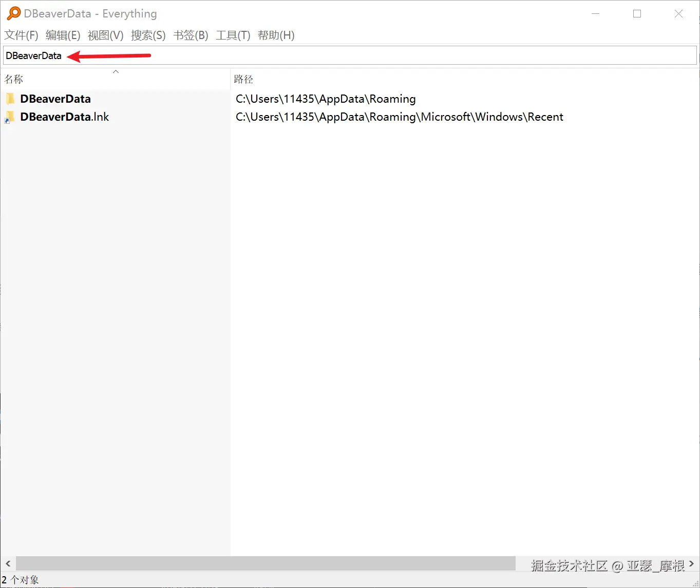Select the DBeaverData folder icon
The height and width of the screenshot is (588, 700).
[10, 99]
